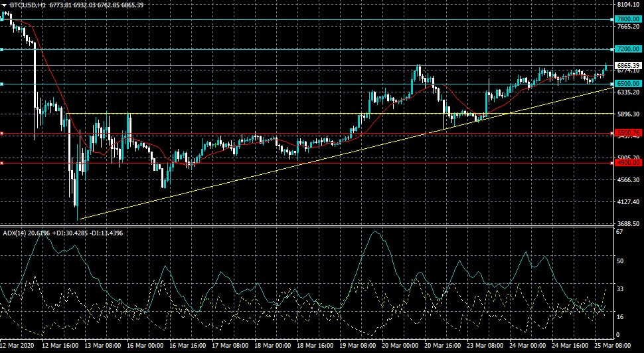644x353 pixels.
Task: Click the BTCUSD,H1 symbol label
Action: [x=27, y=5]
